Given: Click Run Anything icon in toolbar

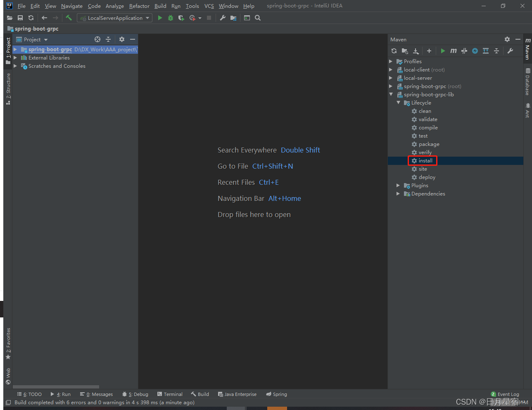Looking at the screenshot, I should [247, 18].
